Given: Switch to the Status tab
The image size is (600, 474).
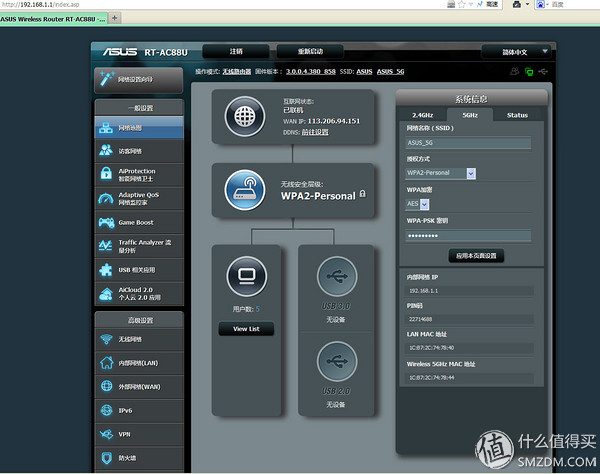Looking at the screenshot, I should coord(517,115).
